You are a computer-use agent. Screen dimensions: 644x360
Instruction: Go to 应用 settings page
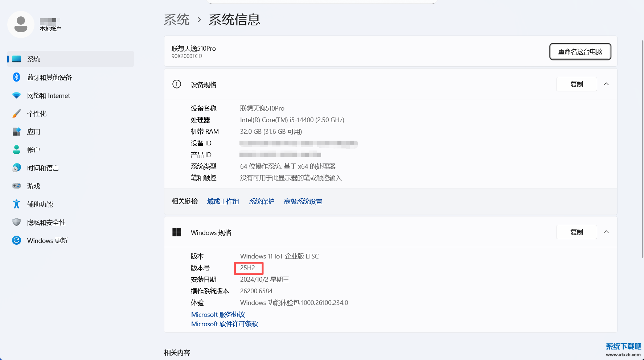(x=33, y=132)
